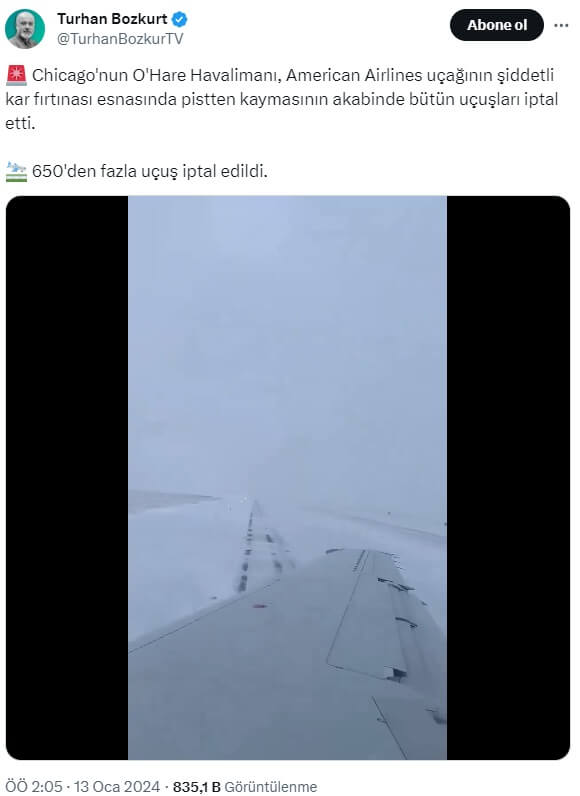Open the three-dot more options menu

[x=561, y=25]
